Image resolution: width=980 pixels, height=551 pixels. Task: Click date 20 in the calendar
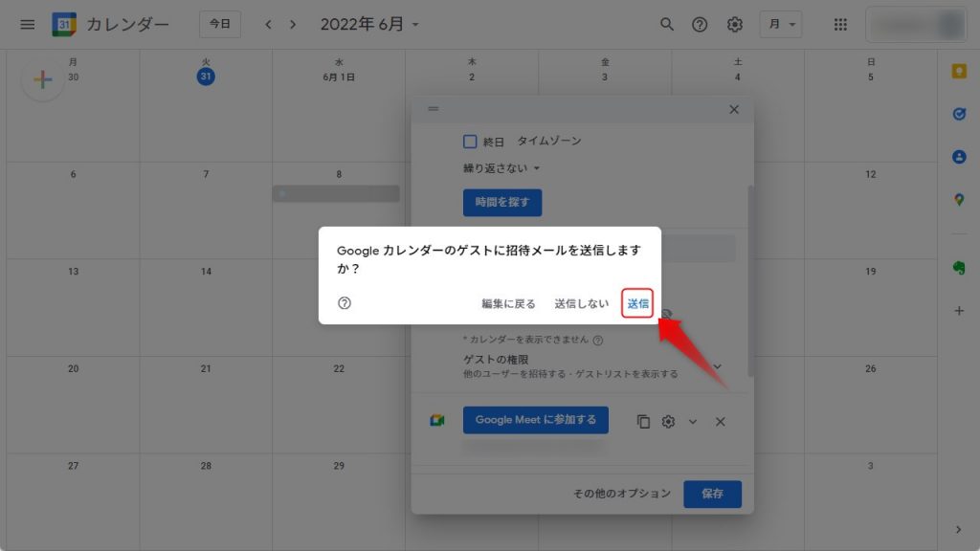tap(73, 368)
